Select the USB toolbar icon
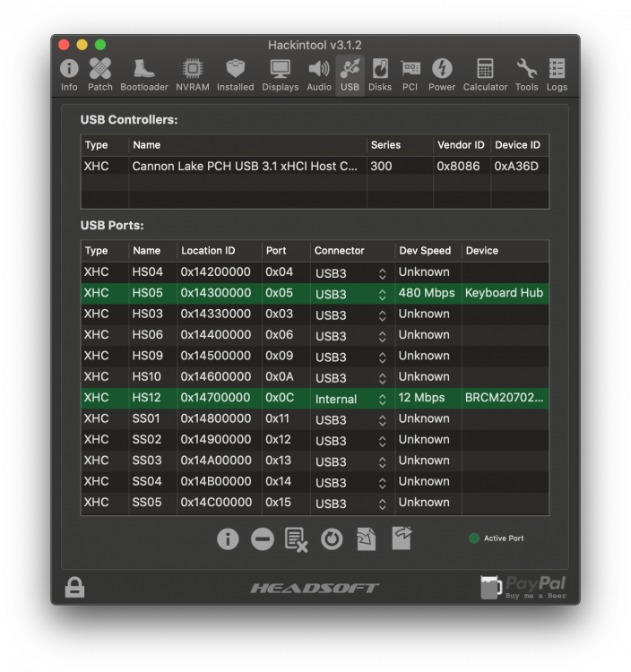 (350, 75)
